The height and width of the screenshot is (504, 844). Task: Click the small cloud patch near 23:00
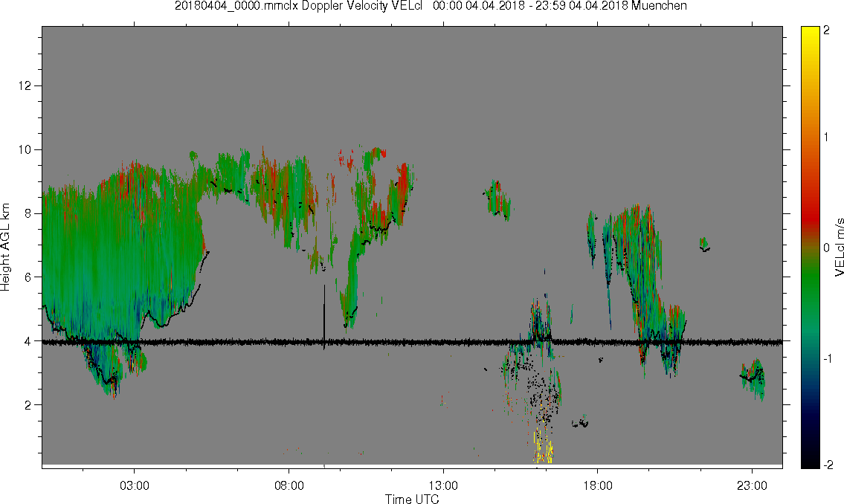753,378
